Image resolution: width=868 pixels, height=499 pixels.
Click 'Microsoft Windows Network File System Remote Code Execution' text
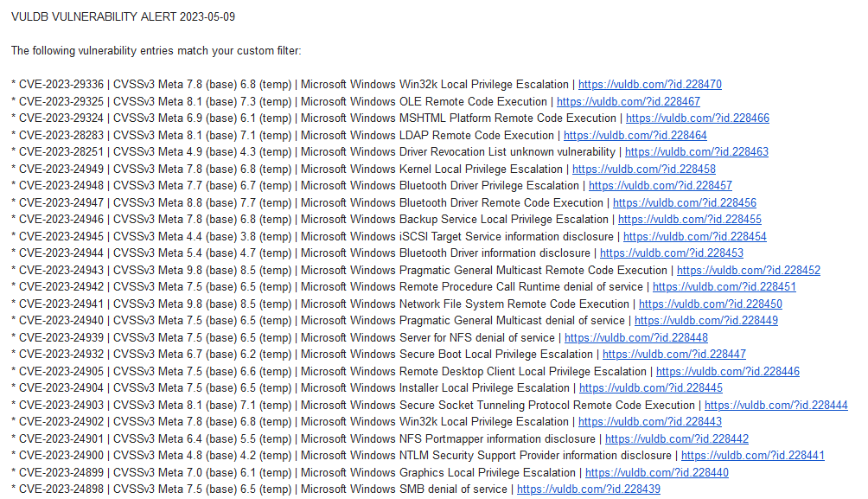[465, 304]
